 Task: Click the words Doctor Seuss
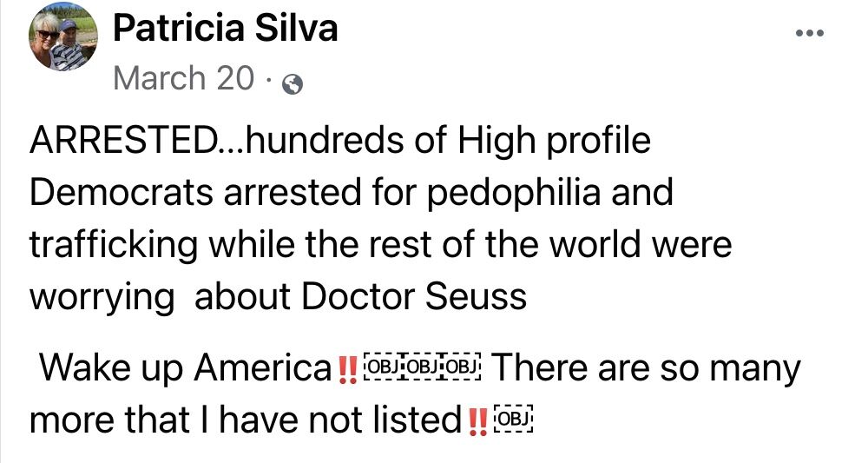(x=413, y=297)
